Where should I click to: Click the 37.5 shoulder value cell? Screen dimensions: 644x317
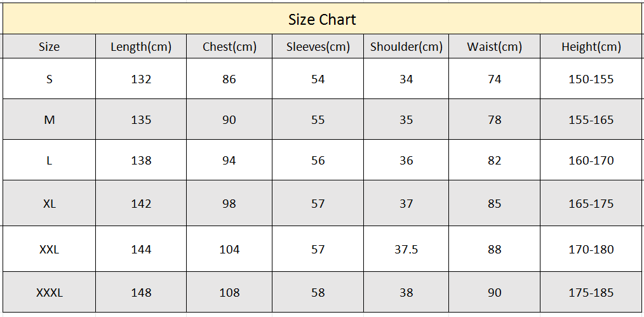406,249
